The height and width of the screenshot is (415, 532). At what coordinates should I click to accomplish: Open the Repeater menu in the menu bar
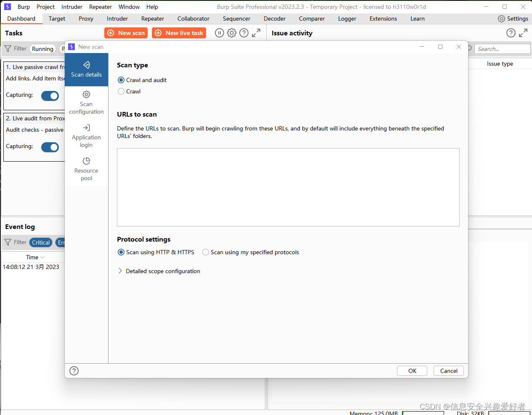point(101,7)
